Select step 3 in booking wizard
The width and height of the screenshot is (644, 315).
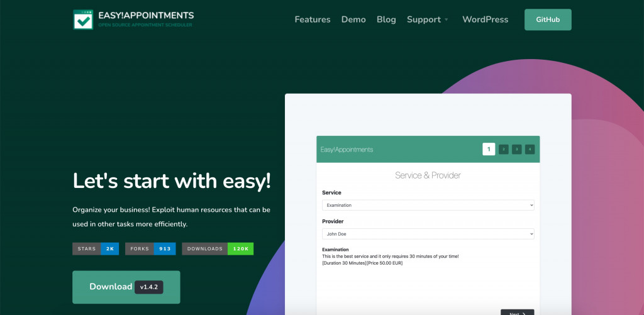point(517,149)
